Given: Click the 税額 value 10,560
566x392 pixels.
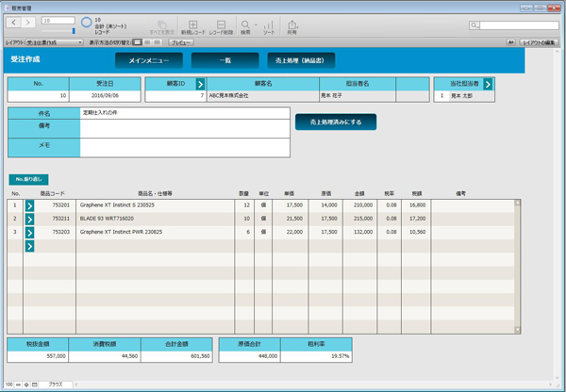Looking at the screenshot, I should pos(417,232).
